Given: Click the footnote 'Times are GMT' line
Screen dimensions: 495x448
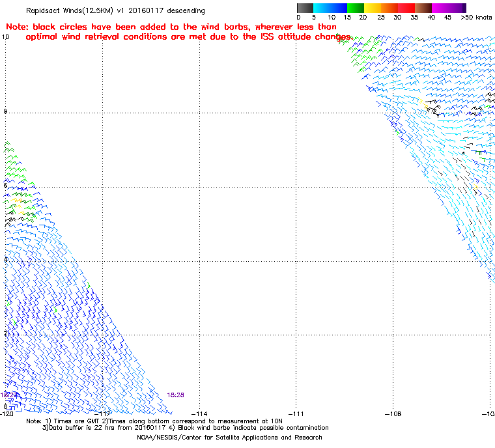Looking at the screenshot, I should click(x=154, y=421).
